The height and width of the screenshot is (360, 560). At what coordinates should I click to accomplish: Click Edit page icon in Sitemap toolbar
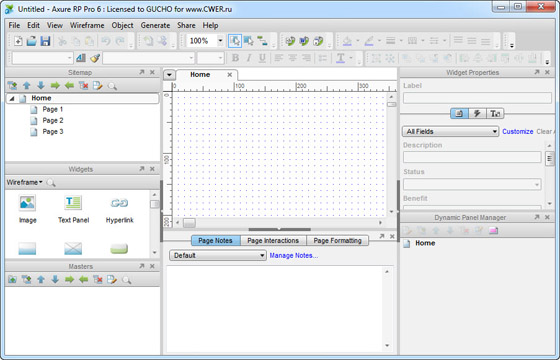98,86
